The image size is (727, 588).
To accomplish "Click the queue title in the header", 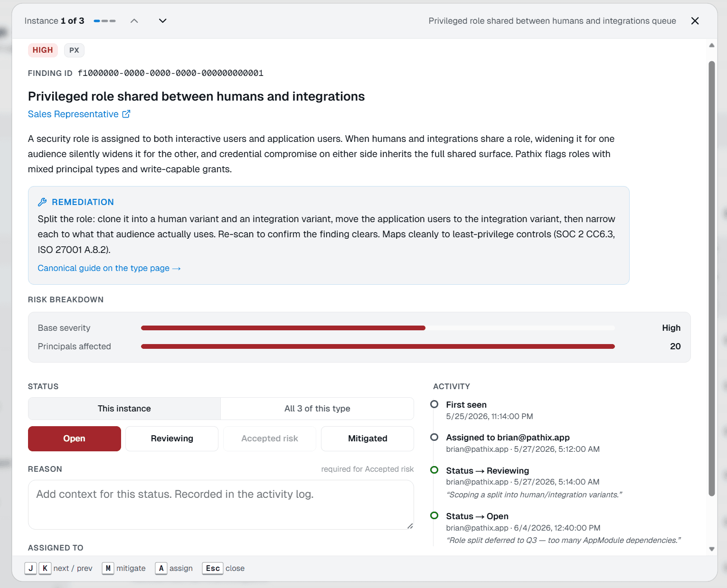I will [552, 21].
